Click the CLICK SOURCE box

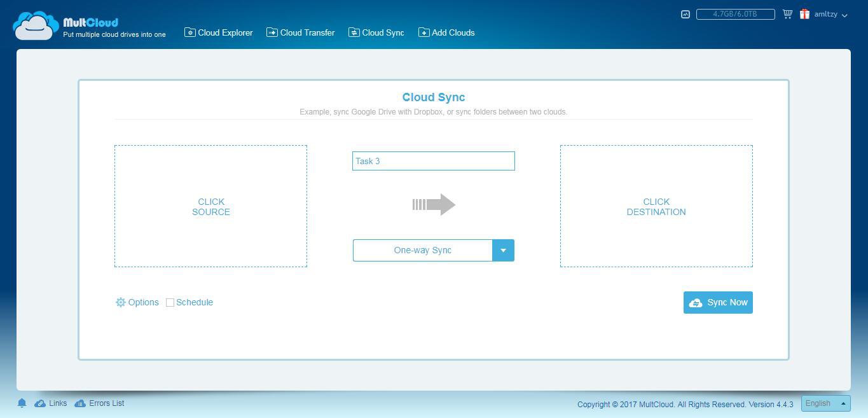[x=210, y=206]
